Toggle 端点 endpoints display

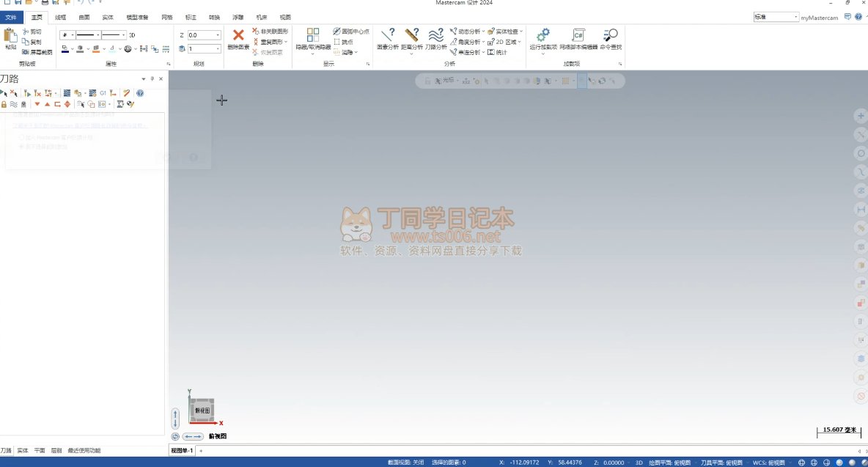click(343, 42)
